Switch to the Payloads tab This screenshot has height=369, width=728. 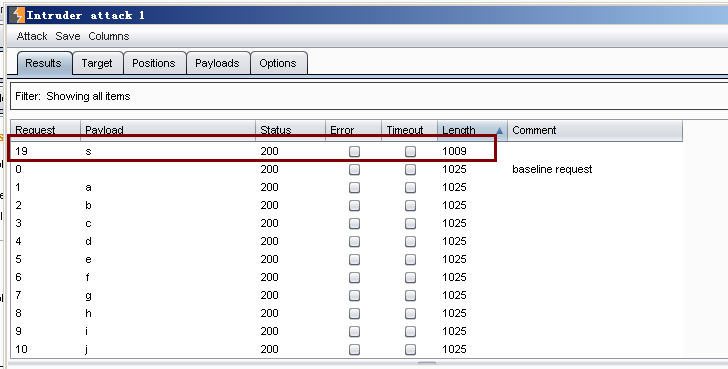click(x=217, y=63)
